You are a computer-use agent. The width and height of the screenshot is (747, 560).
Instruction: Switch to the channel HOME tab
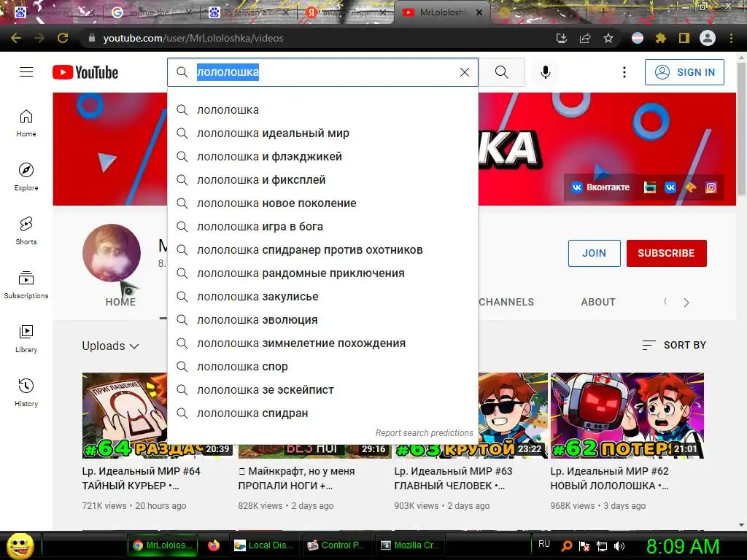[120, 302]
